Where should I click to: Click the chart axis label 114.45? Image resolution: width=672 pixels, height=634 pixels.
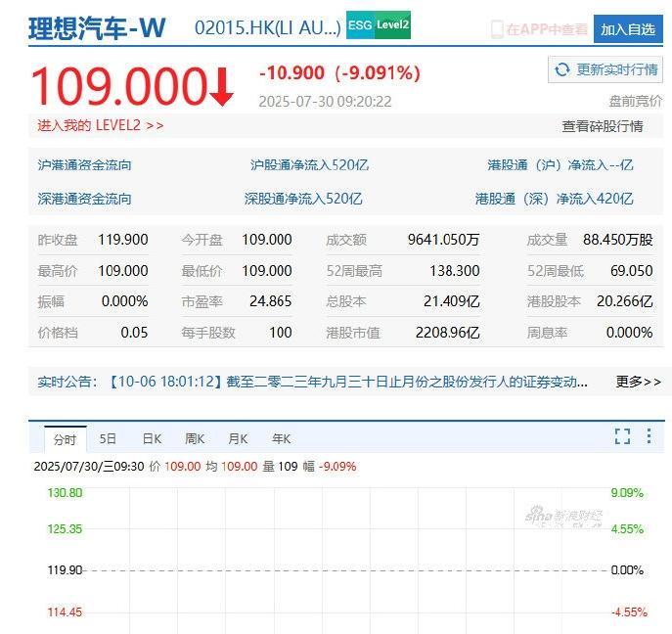coord(65,611)
